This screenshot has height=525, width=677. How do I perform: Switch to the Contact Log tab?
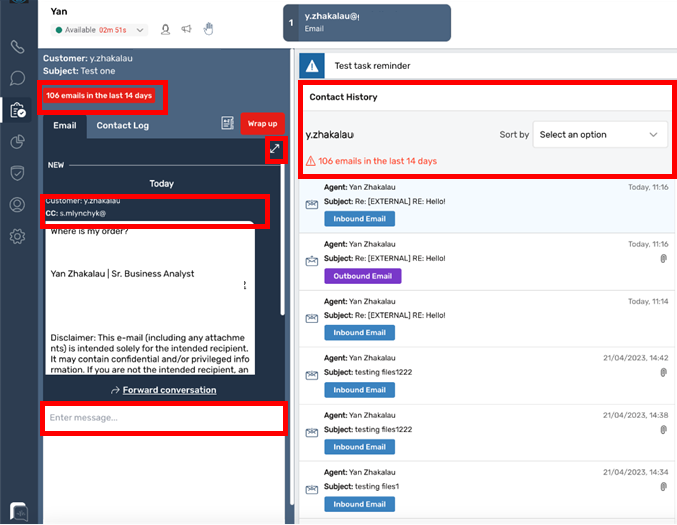pos(122,126)
